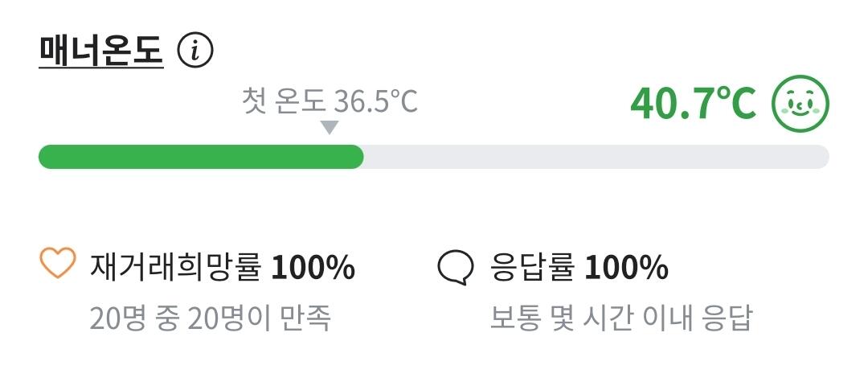Select the 응답률 label text
868x386 pixels.
[x=531, y=267]
